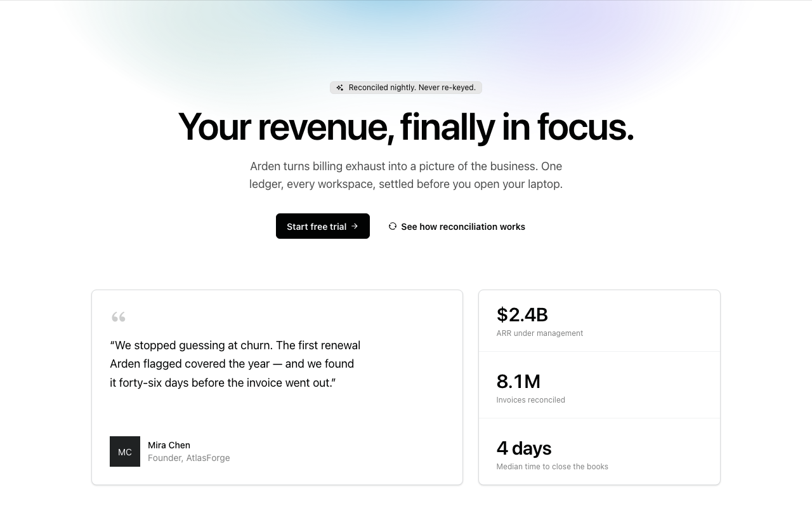Open See how reconciliation works
Viewport: 812px width, 508px height.
(457, 226)
